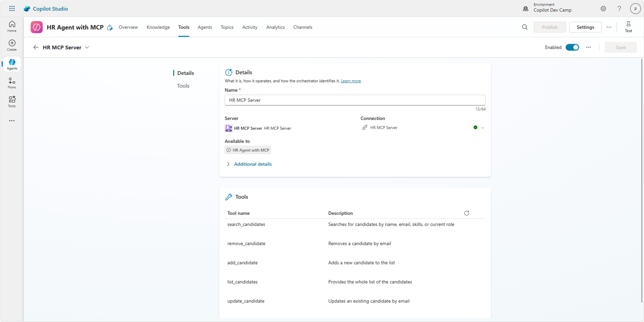Click 'Removes a candidate by email' description
This screenshot has height=322, width=644.
[359, 244]
